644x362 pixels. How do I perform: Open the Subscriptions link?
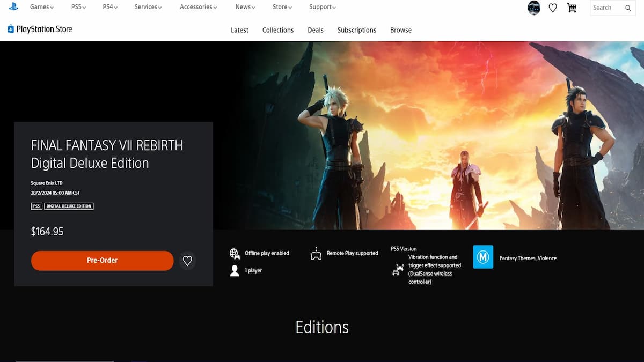357,30
